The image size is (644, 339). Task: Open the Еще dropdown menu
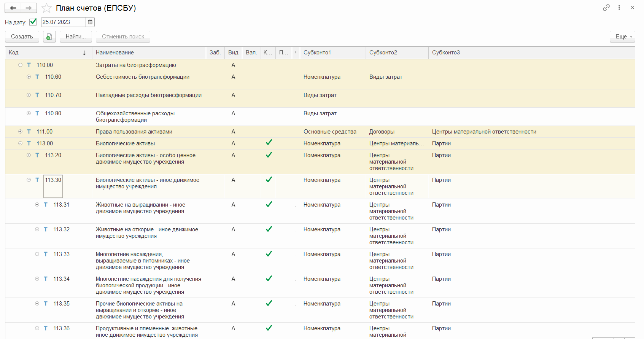click(623, 37)
